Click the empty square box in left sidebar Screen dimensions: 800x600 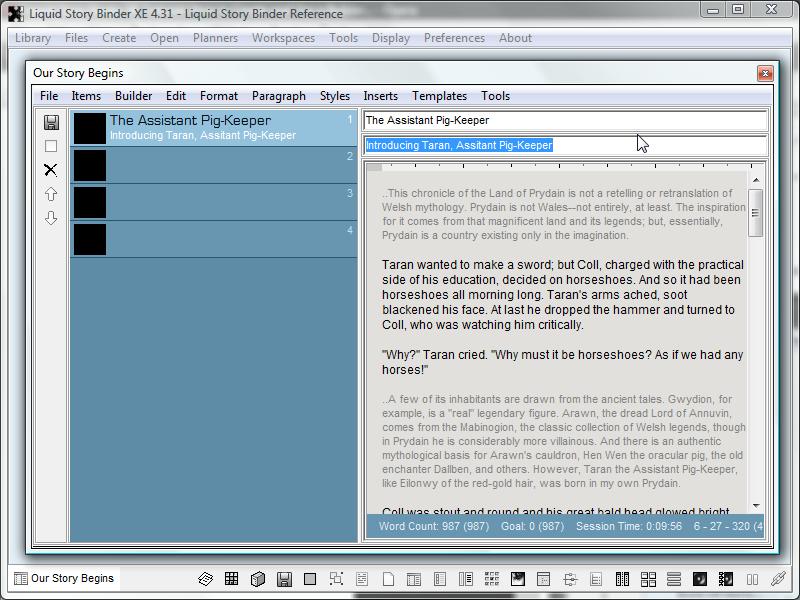pos(51,146)
